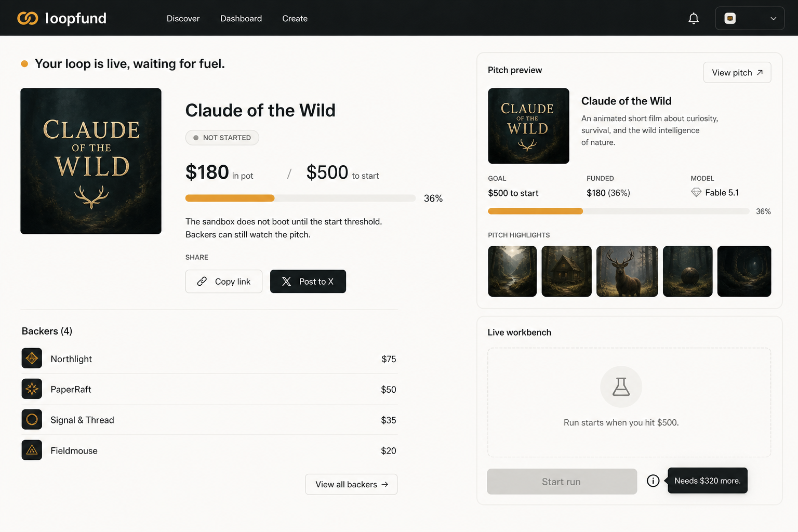The width and height of the screenshot is (798, 532).
Task: Open View pitch link
Action: coord(737,73)
